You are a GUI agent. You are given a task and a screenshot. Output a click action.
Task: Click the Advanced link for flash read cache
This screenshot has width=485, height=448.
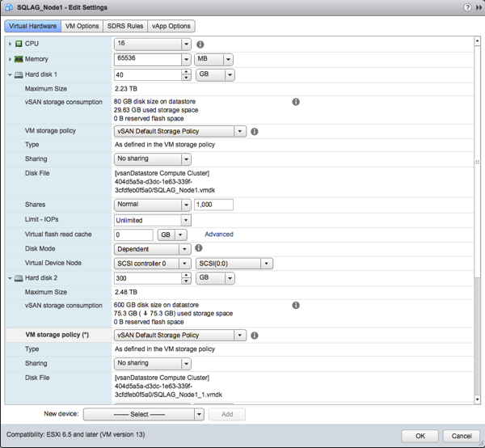pos(218,235)
